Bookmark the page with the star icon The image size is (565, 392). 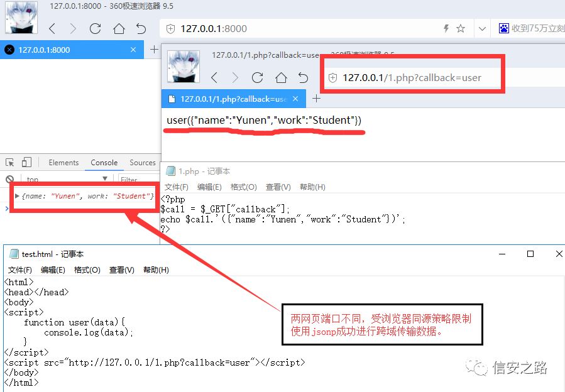click(x=461, y=28)
